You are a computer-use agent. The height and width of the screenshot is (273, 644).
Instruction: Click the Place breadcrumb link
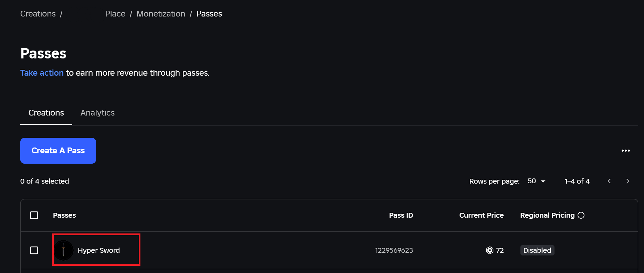(x=115, y=14)
